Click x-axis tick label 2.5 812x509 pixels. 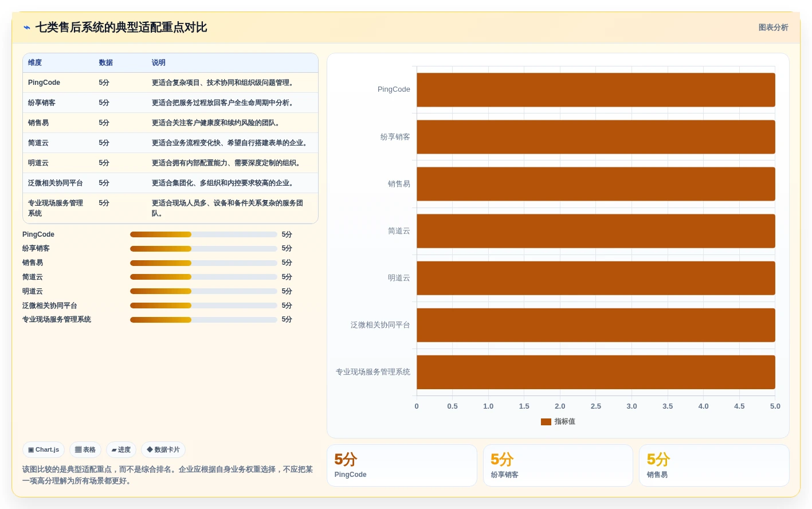pyautogui.click(x=596, y=406)
